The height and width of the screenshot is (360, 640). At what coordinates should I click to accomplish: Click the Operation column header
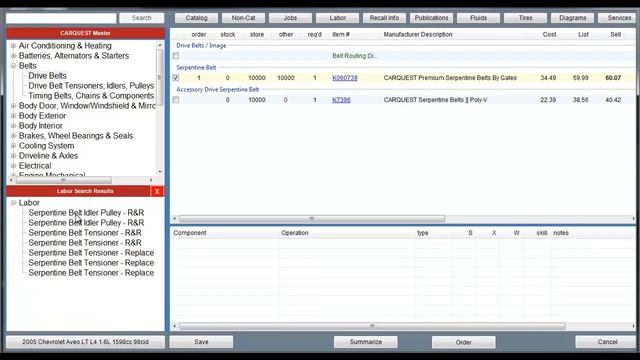295,233
